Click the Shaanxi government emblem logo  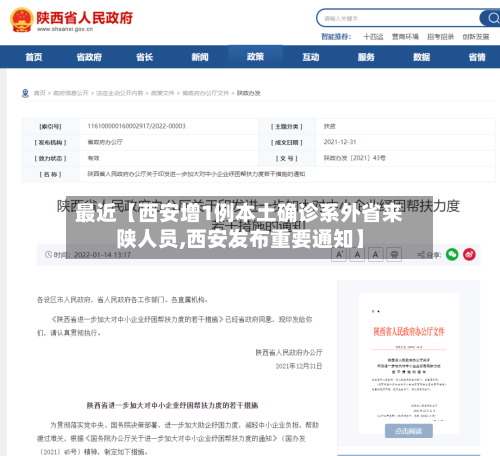point(22,20)
